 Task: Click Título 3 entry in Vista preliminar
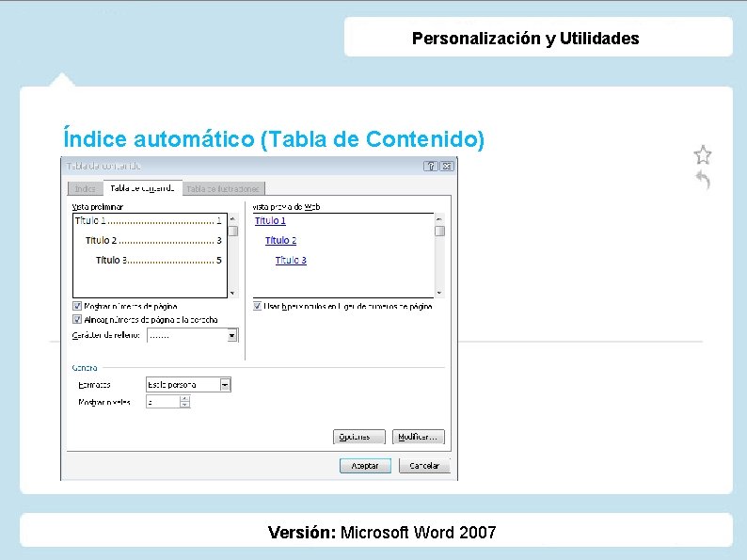(159, 260)
